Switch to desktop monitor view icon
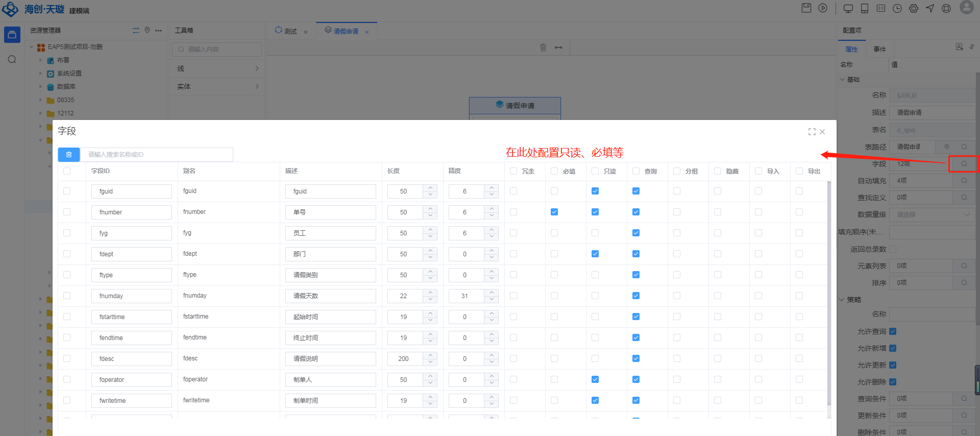The width and height of the screenshot is (980, 436). (x=848, y=9)
